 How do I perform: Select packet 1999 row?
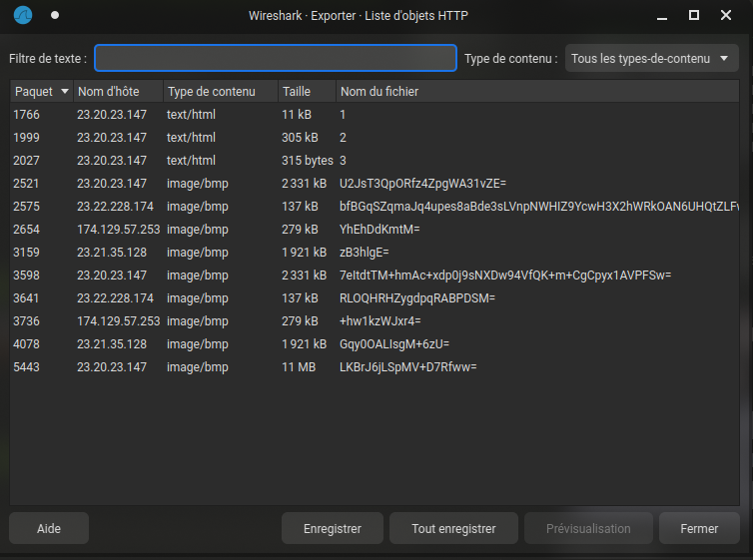click(x=375, y=138)
